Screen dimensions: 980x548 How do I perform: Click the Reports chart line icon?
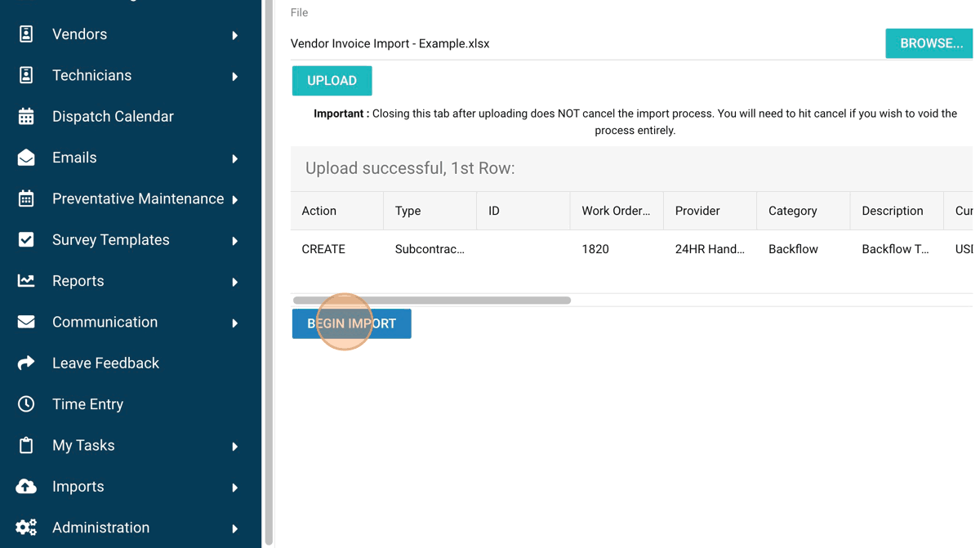26,281
